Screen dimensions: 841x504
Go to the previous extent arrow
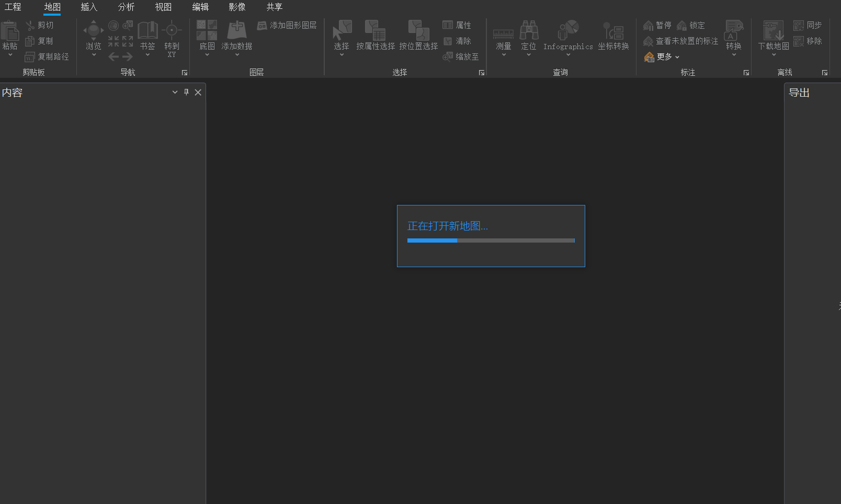[113, 56]
